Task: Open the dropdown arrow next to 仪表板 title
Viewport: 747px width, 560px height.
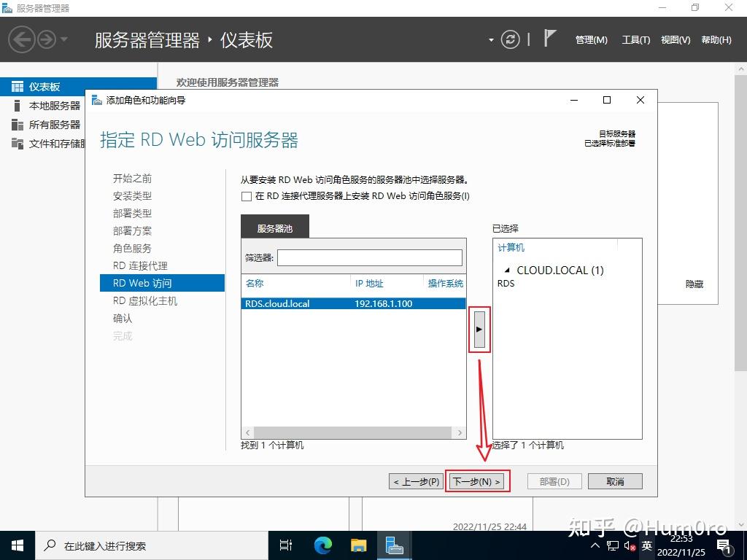Action: tap(490, 40)
